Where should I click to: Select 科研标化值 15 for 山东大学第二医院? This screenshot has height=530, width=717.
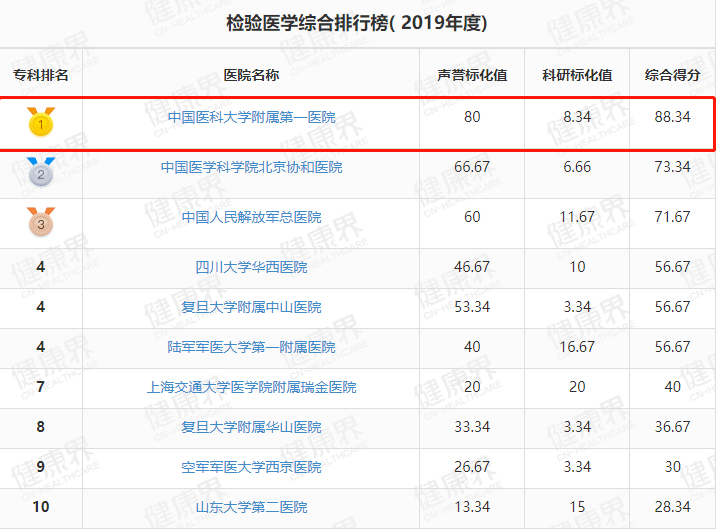click(x=577, y=507)
